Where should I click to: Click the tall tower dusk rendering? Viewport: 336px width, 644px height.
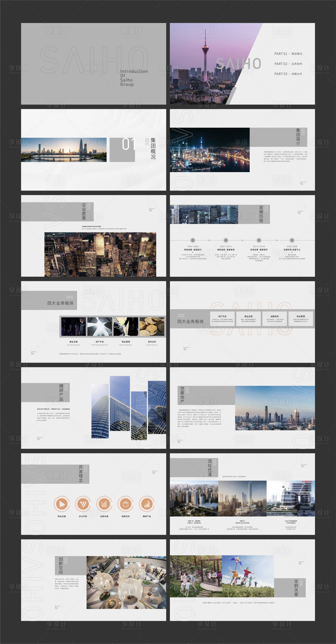pyautogui.click(x=243, y=499)
